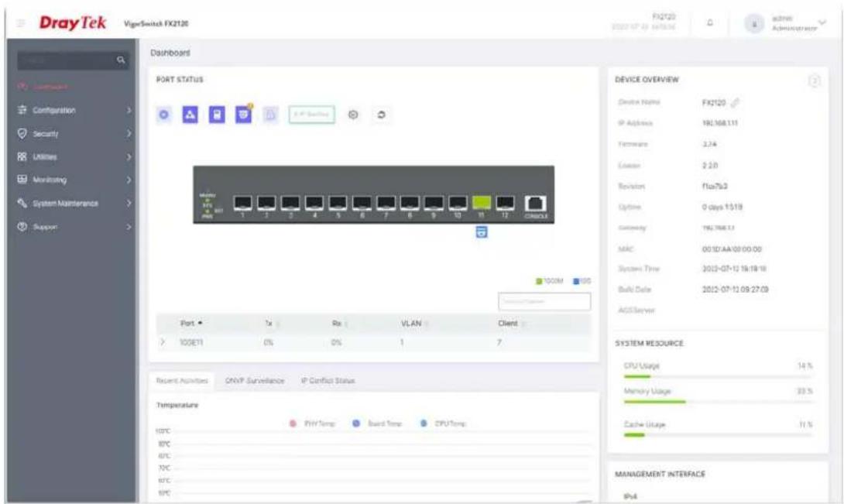
Task: Edit the device name with pencil icon
Action: pos(736,102)
